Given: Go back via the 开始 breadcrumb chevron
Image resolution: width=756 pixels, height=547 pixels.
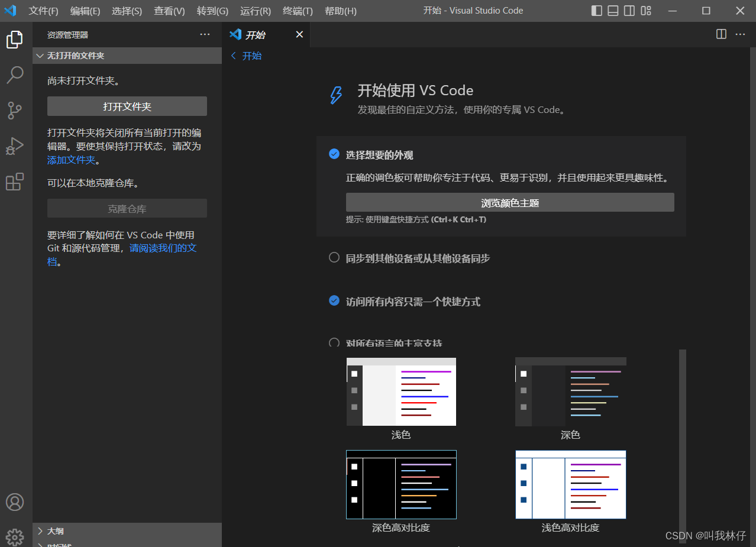Looking at the screenshot, I should click(233, 56).
